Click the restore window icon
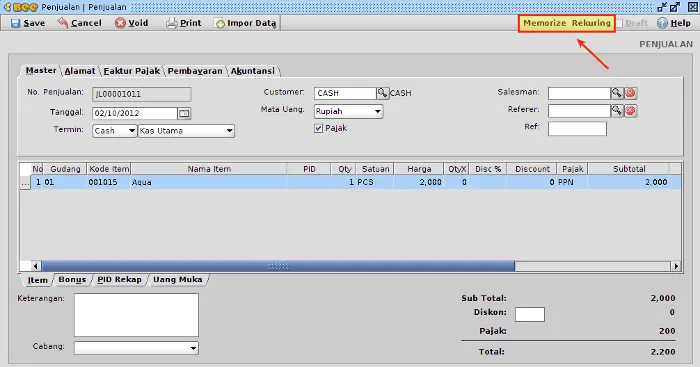The height and width of the screenshot is (367, 700). coord(675,7)
